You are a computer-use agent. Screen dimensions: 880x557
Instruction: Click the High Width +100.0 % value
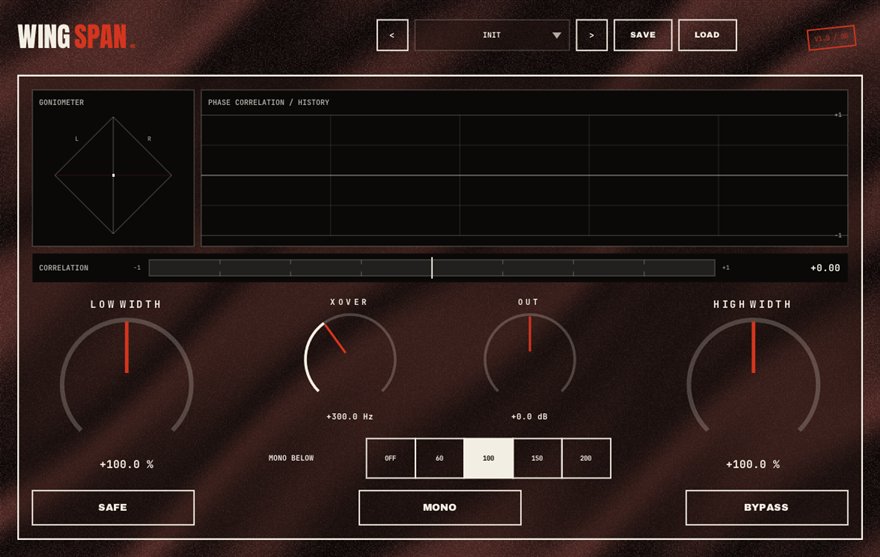tap(753, 464)
